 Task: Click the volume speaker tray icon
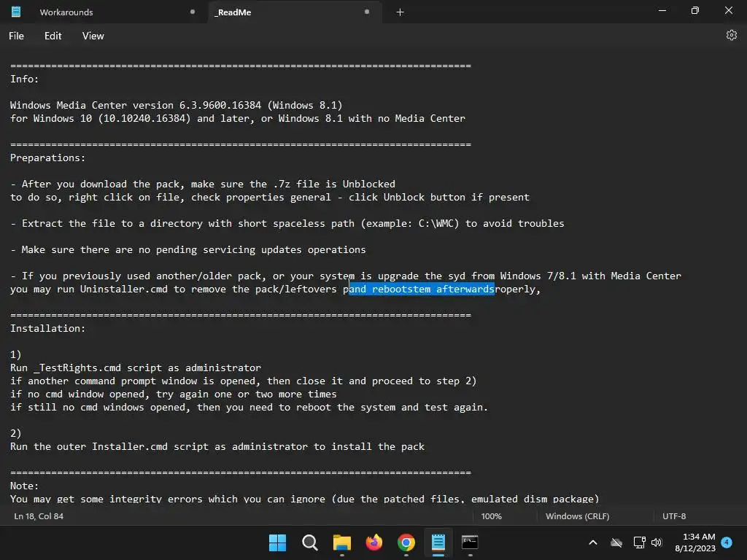tap(657, 542)
